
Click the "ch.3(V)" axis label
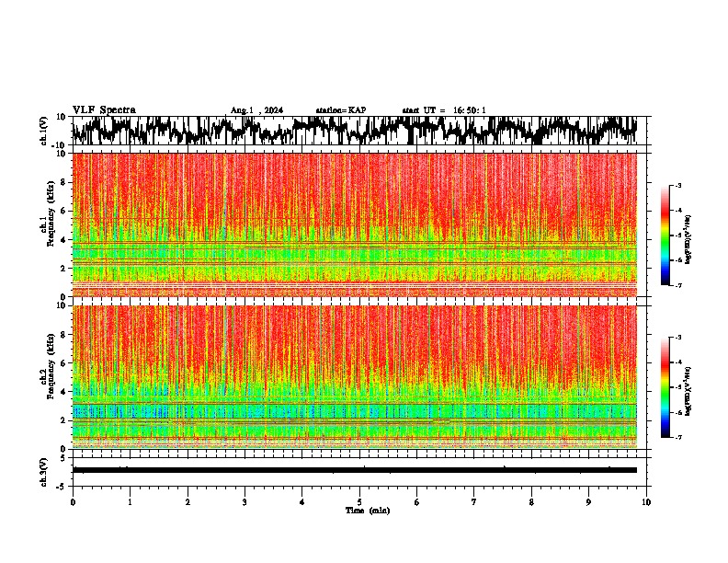[44, 473]
